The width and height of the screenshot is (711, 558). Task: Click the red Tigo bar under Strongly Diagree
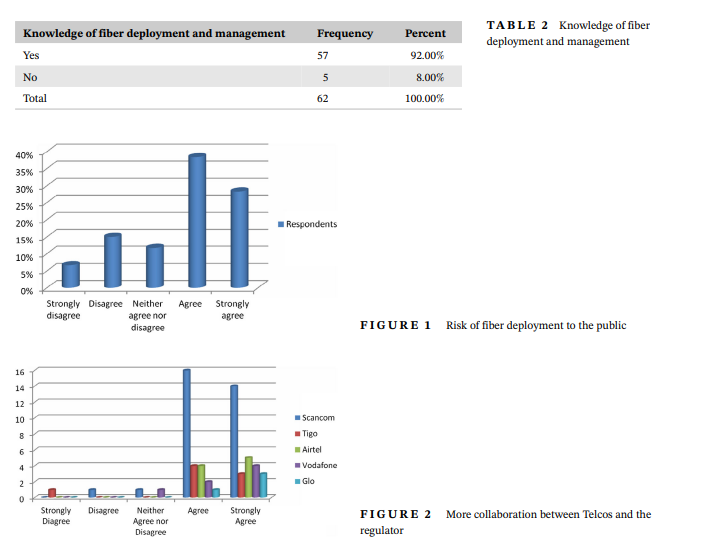point(52,493)
